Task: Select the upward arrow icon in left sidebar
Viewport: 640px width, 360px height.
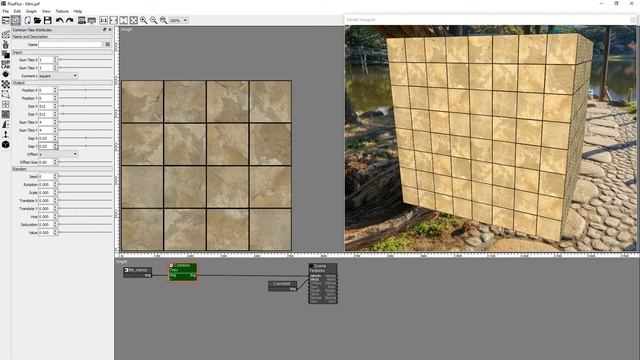Action: click(6, 134)
